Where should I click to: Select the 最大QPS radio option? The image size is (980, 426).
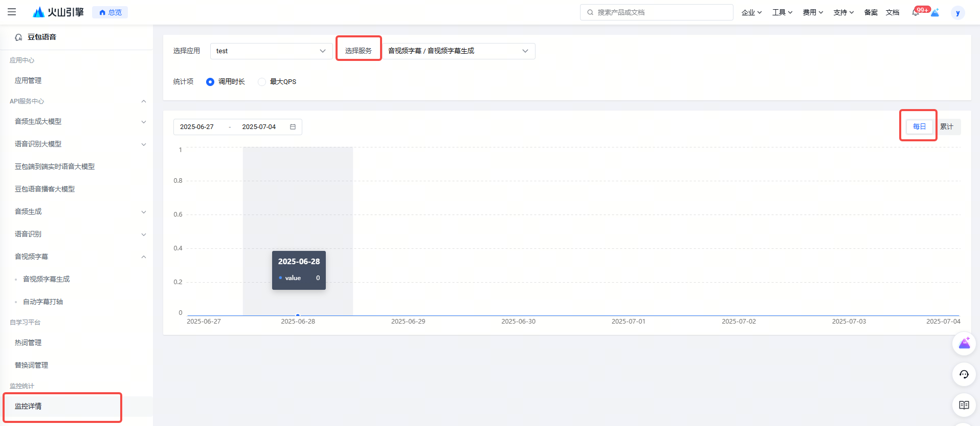(x=262, y=82)
